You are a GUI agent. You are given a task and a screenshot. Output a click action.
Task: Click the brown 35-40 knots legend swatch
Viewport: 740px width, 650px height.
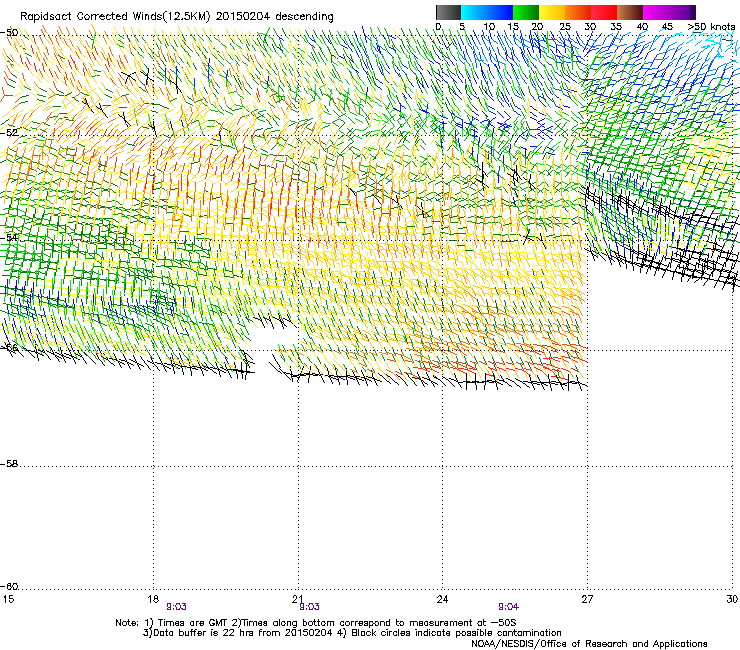point(630,12)
